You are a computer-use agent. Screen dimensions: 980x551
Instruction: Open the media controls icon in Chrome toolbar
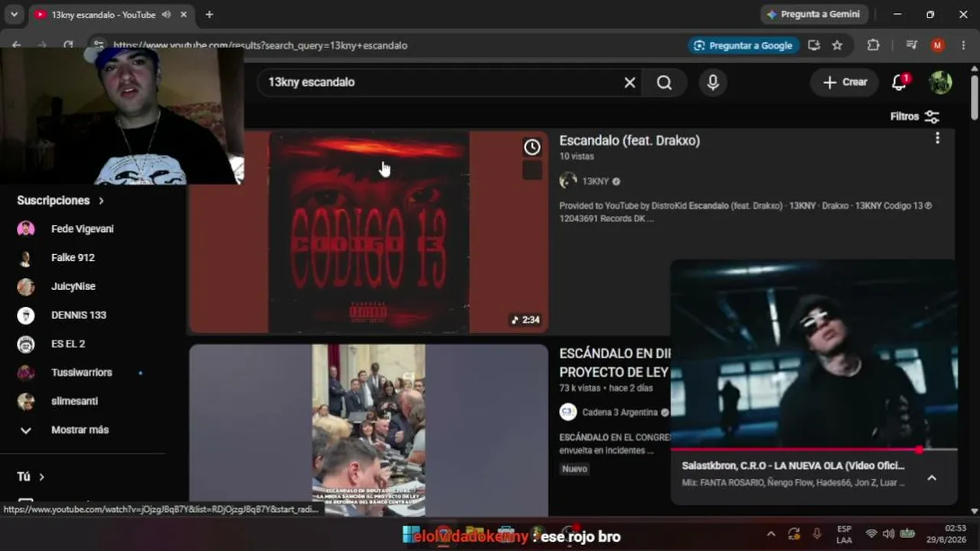click(x=911, y=45)
